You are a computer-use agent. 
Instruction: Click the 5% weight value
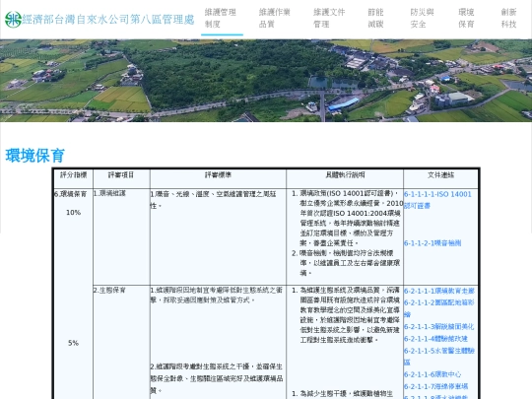[73, 343]
